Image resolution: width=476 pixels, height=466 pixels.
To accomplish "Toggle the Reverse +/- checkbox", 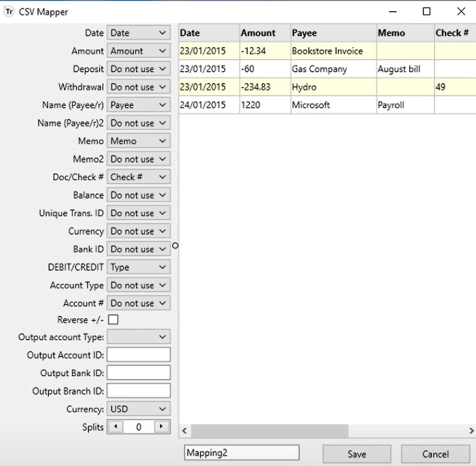I will tap(113, 319).
